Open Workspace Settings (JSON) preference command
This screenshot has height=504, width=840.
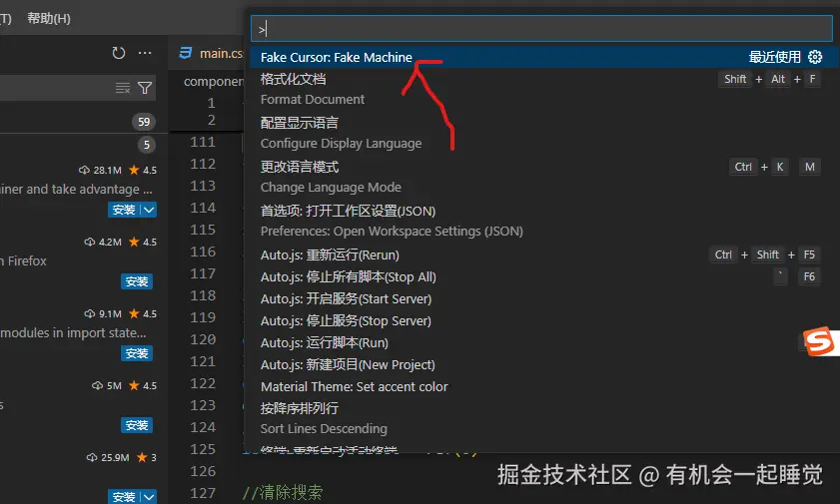click(x=541, y=221)
